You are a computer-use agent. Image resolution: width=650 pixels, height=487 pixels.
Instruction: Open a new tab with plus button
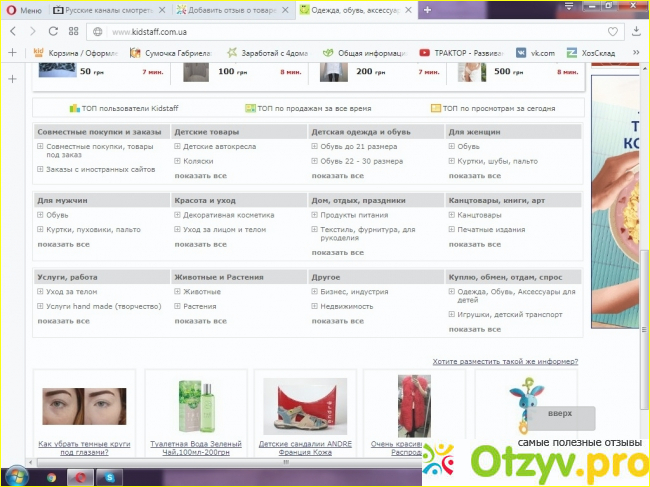(x=428, y=9)
